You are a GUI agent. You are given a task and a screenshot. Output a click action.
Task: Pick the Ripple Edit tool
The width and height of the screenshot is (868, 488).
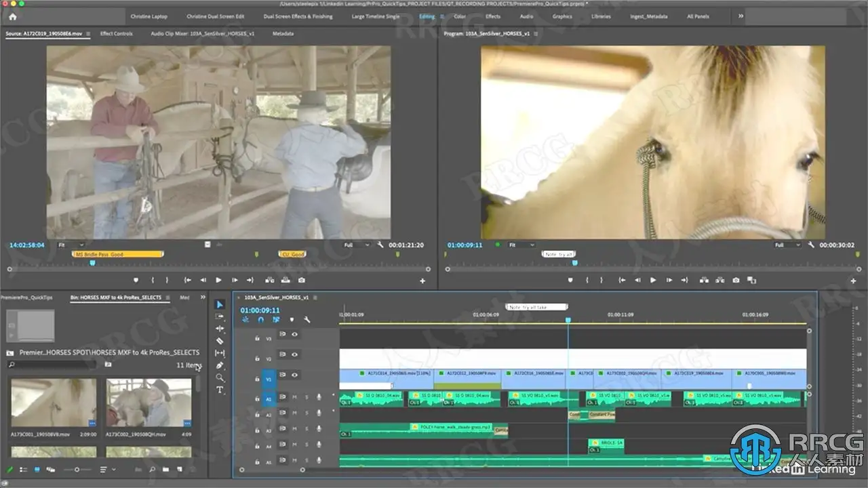[220, 329]
